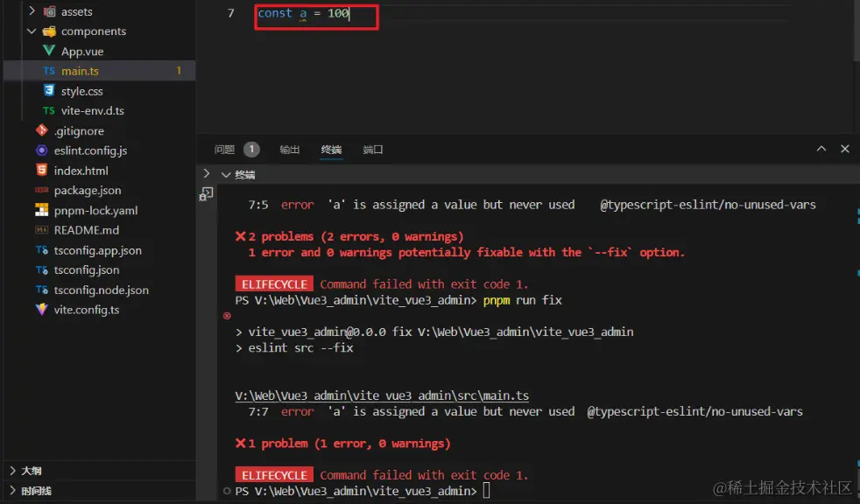
Task: Open index.html file
Action: pyautogui.click(x=81, y=171)
